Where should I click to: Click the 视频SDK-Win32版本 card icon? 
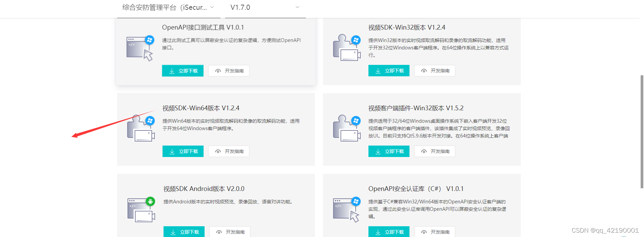click(347, 47)
